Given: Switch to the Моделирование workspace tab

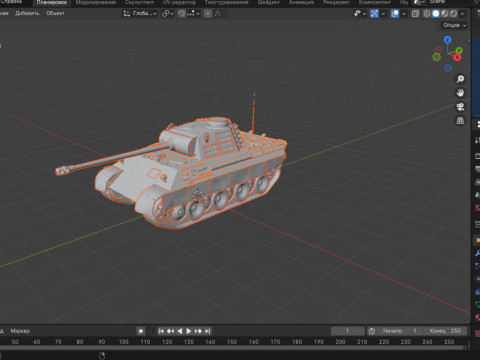Looking at the screenshot, I should tap(96, 2).
